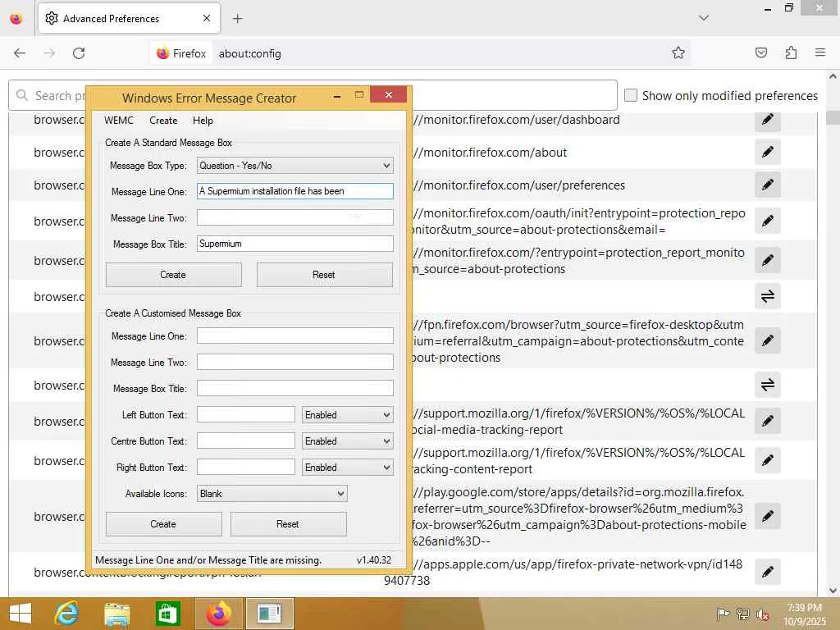
Task: Toggle the boolean preference below protection_report_monitor row
Action: (x=767, y=296)
